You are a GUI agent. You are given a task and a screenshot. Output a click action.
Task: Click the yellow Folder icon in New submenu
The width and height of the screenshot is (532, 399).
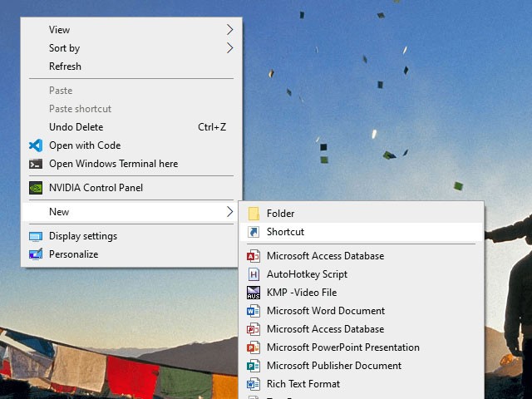tap(254, 214)
